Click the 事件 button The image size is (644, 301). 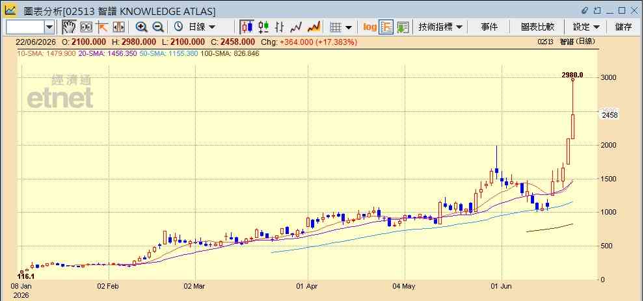click(x=489, y=27)
